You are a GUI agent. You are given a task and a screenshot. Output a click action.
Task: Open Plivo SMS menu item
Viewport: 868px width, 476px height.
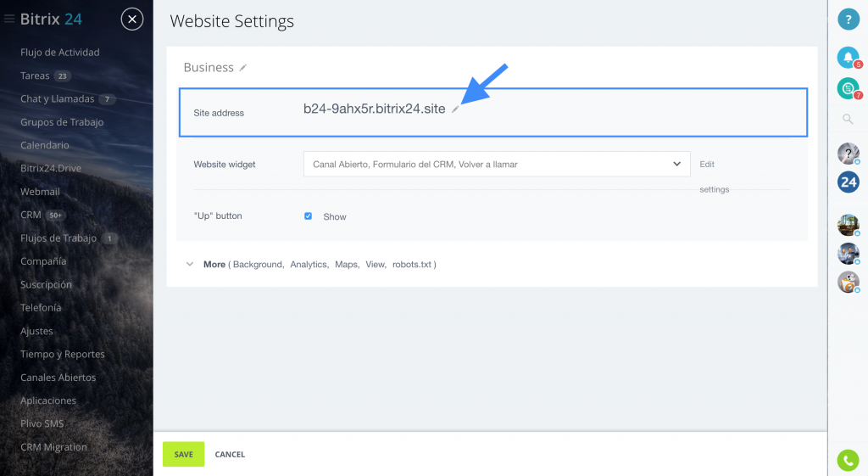(x=42, y=423)
